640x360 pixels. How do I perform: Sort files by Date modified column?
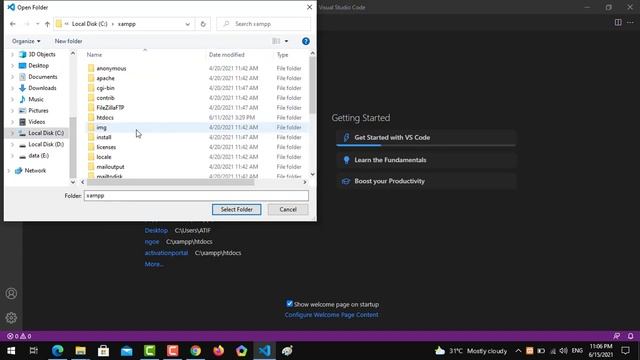[227, 55]
